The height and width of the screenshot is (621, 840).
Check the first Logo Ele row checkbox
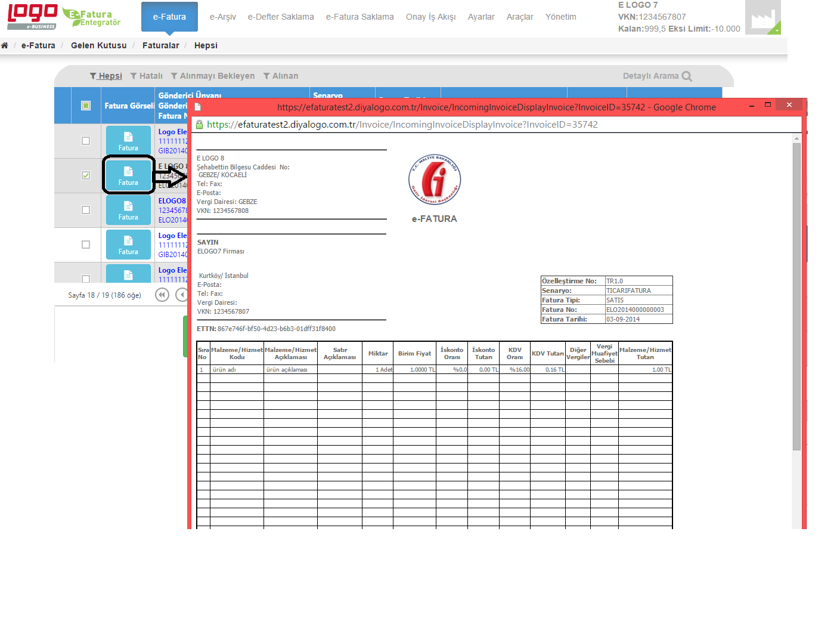(x=86, y=141)
